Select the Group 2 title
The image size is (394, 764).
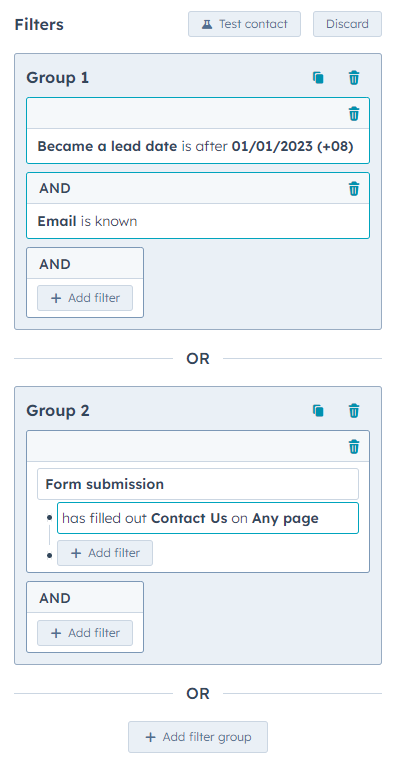(x=58, y=411)
